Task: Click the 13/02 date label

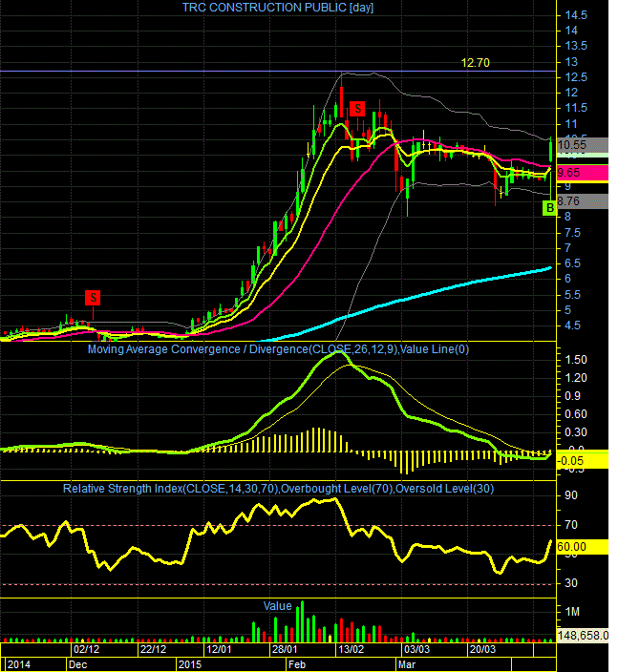Action: (x=351, y=649)
